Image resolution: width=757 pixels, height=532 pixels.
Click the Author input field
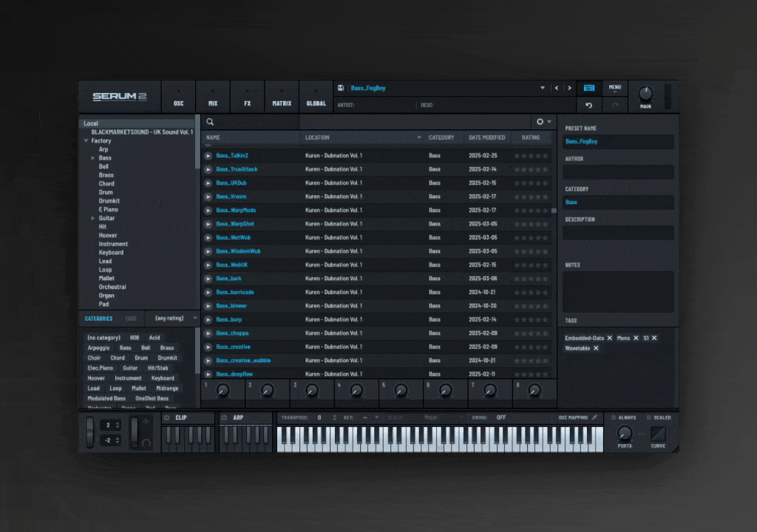(x=618, y=172)
